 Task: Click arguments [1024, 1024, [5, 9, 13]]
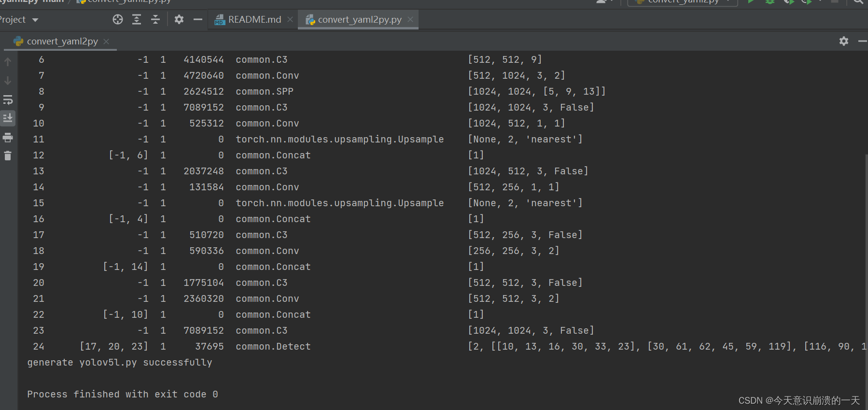(x=537, y=91)
